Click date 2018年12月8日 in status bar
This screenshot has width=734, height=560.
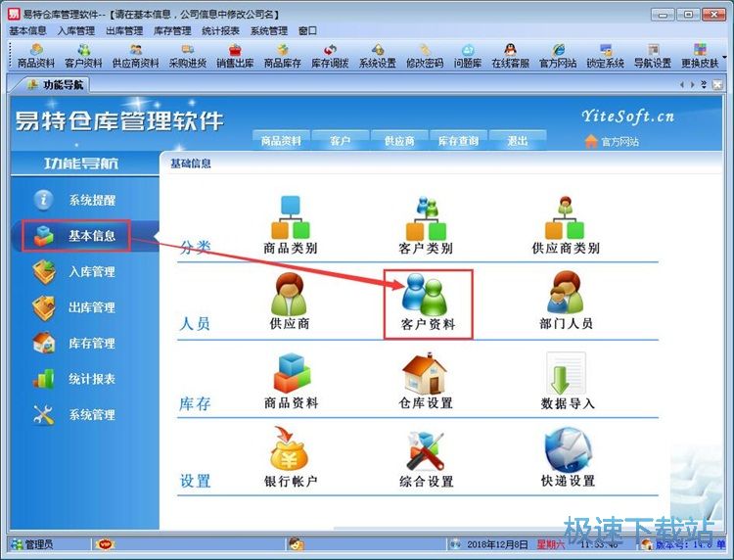coord(497,544)
